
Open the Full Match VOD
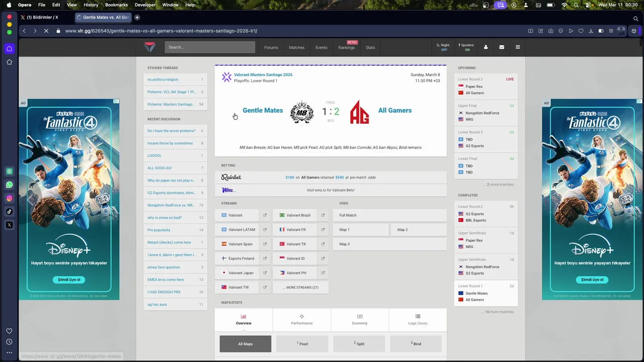389,215
